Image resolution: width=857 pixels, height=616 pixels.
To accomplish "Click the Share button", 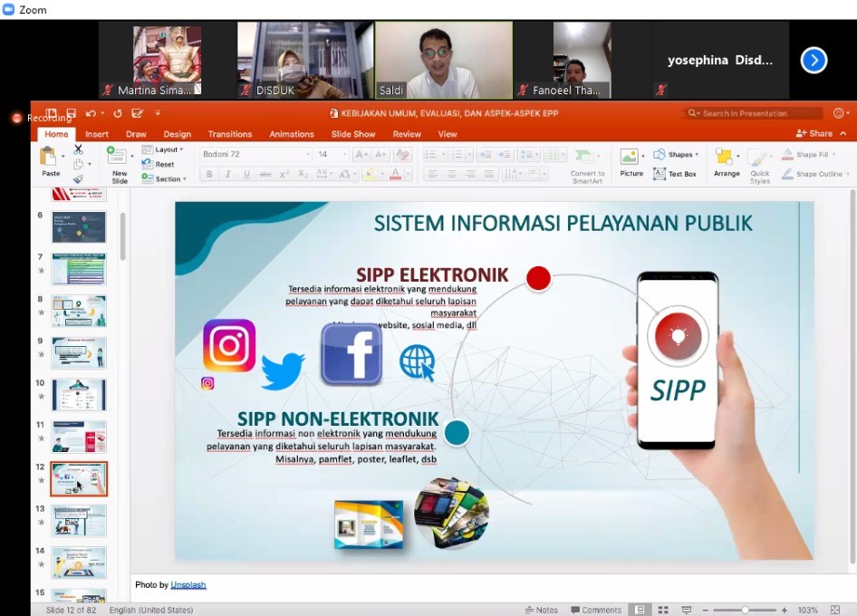I will 814,133.
